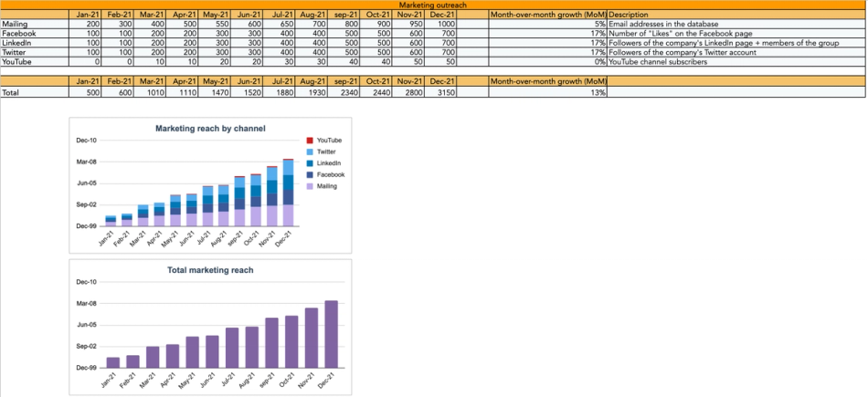Click the Facebook Dec-21 cell showing 700

pos(440,34)
